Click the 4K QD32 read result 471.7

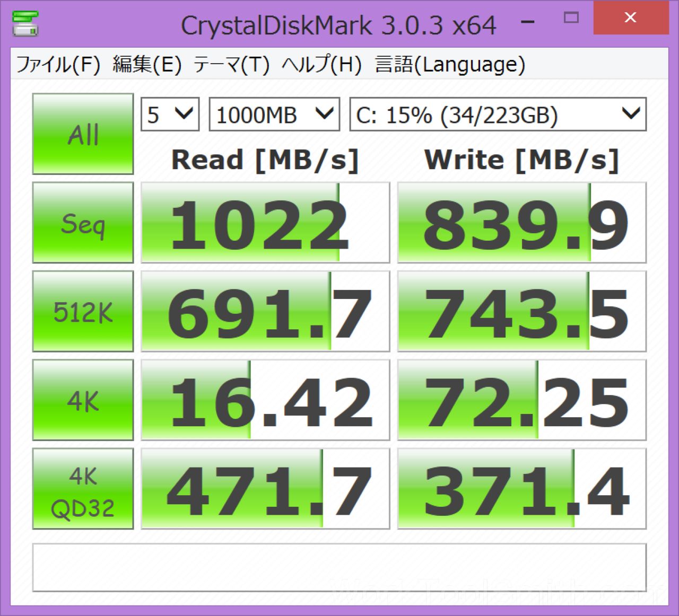(265, 489)
